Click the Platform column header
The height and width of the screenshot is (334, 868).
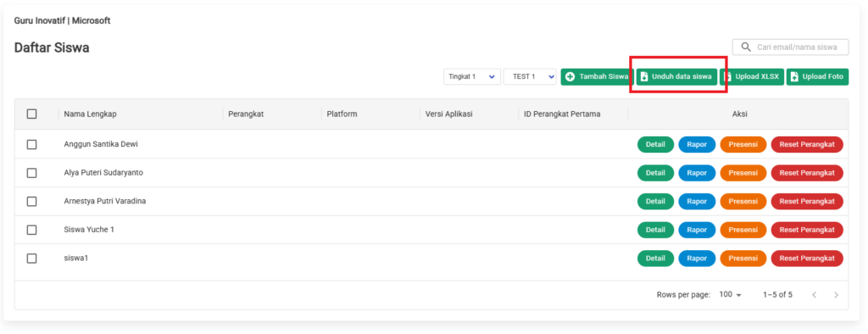[x=342, y=114]
